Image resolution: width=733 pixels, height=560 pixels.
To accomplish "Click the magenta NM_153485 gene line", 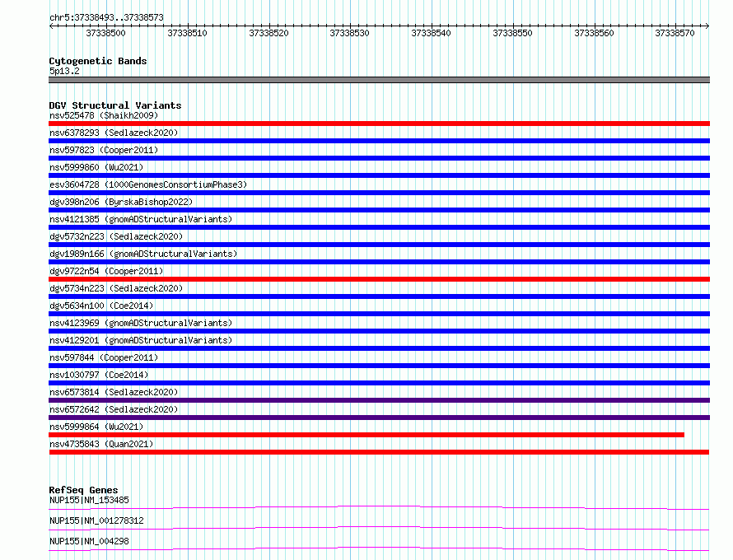I will tap(379, 507).
